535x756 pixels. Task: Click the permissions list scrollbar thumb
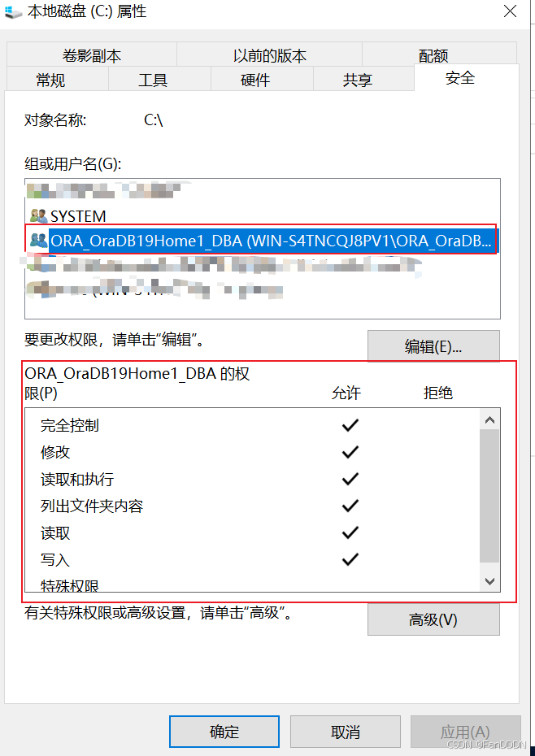[489, 496]
